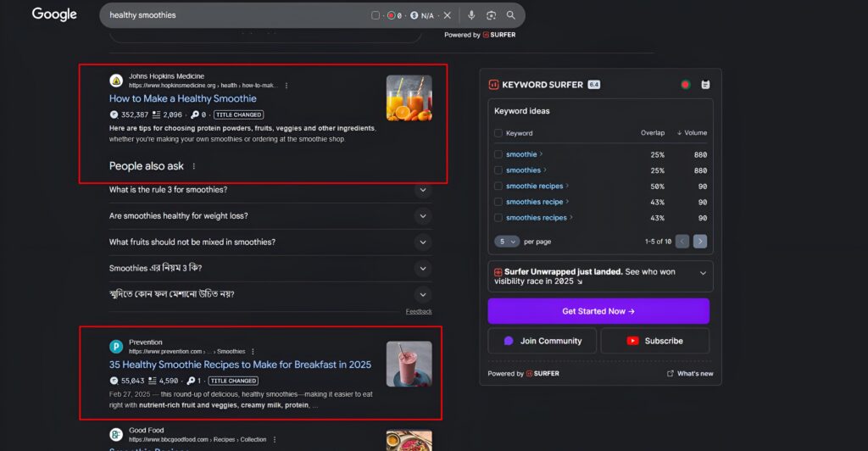This screenshot has height=451, width=868.
Task: Open the smoothie keyword link
Action: pyautogui.click(x=521, y=154)
